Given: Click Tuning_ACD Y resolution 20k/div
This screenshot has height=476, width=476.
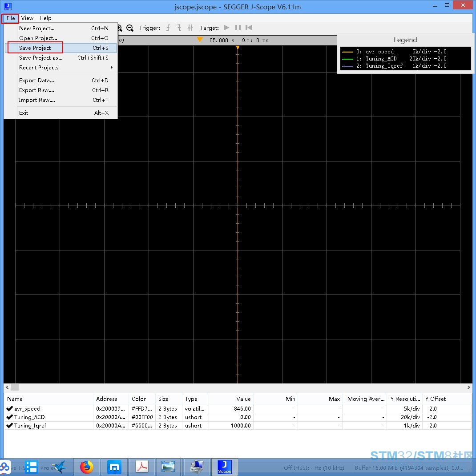Looking at the screenshot, I should 405,417.
